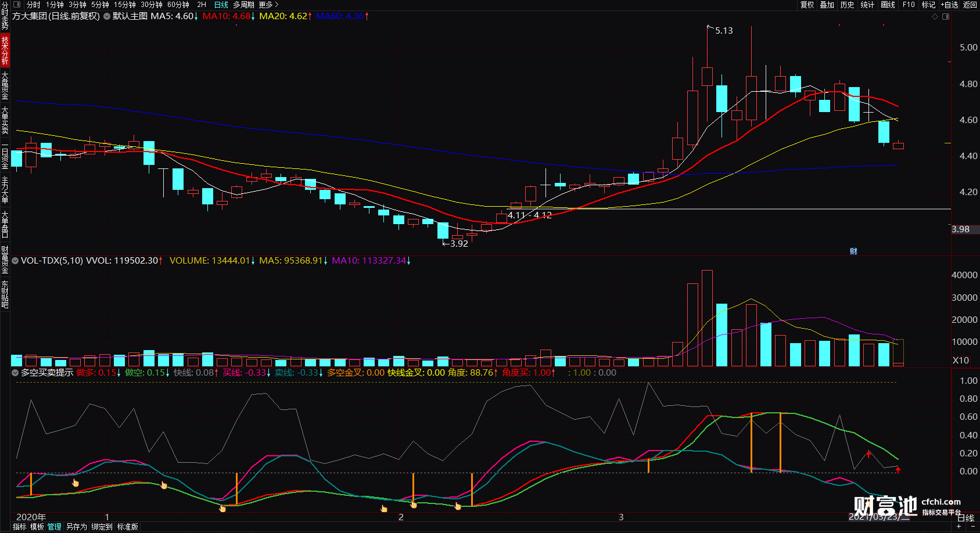Open the 分时走势 sidebar tab
Image resolution: width=980 pixels, height=533 pixels.
click(5, 16)
